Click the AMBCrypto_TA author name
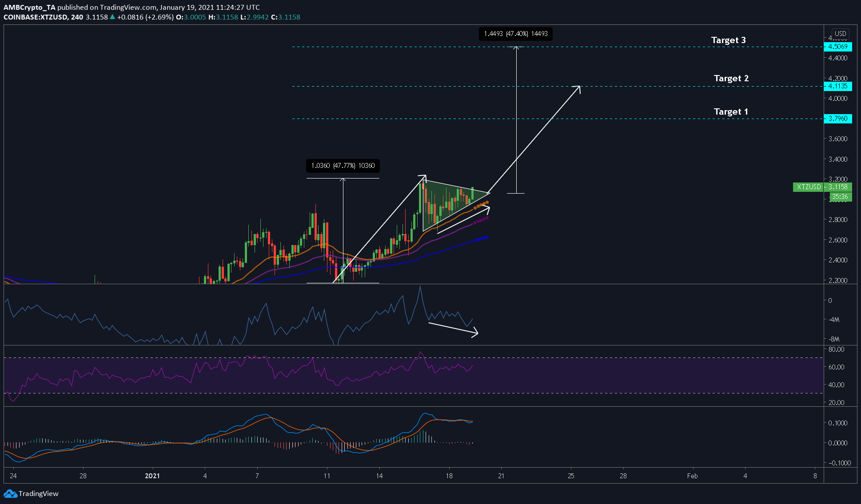This screenshot has width=861, height=504. pyautogui.click(x=29, y=7)
